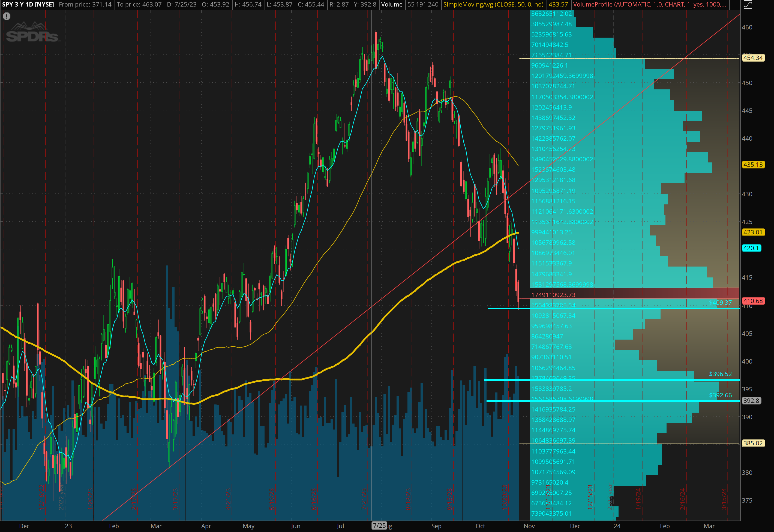Click the 454.34 yellow price bubble
This screenshot has height=532, width=774.
[x=753, y=58]
